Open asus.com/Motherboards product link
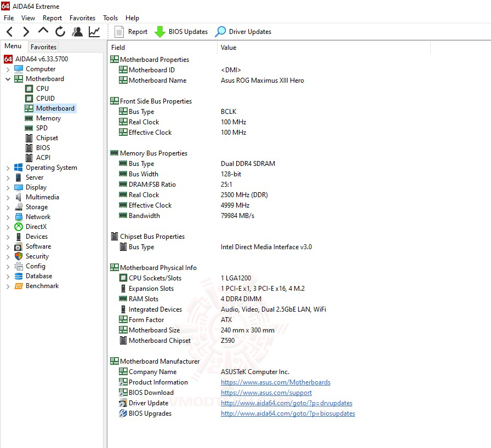Viewport: 491px width, 448px height. click(276, 382)
